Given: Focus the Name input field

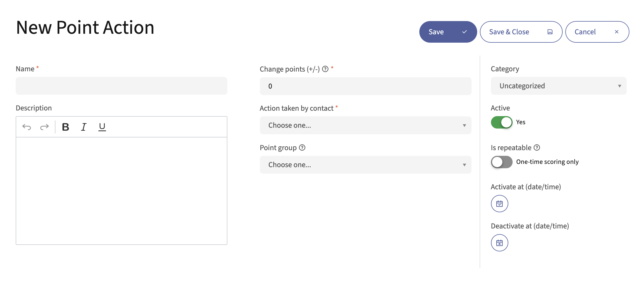Looking at the screenshot, I should coord(121,86).
